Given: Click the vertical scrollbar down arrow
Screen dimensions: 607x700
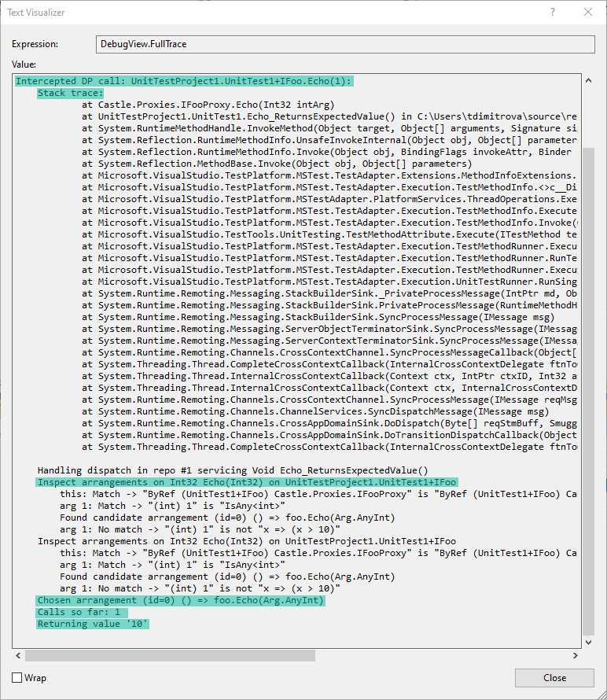Looking at the screenshot, I should click(588, 643).
